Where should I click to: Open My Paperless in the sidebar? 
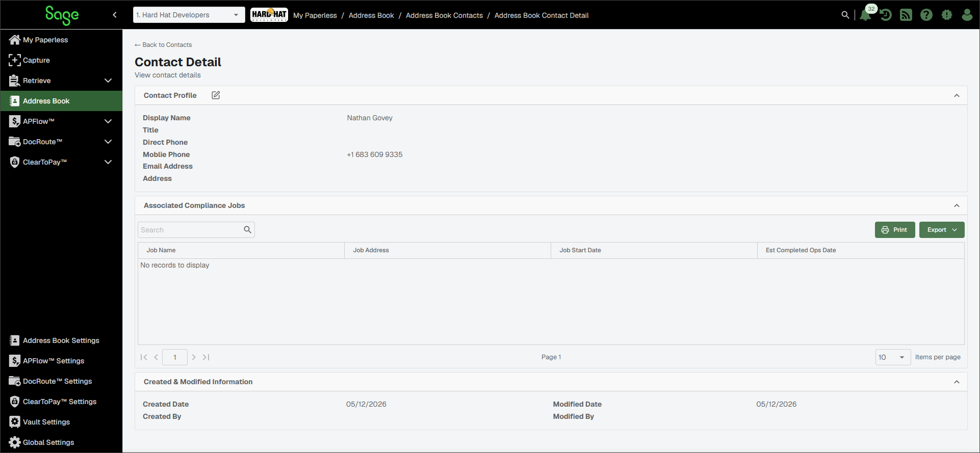(61, 40)
